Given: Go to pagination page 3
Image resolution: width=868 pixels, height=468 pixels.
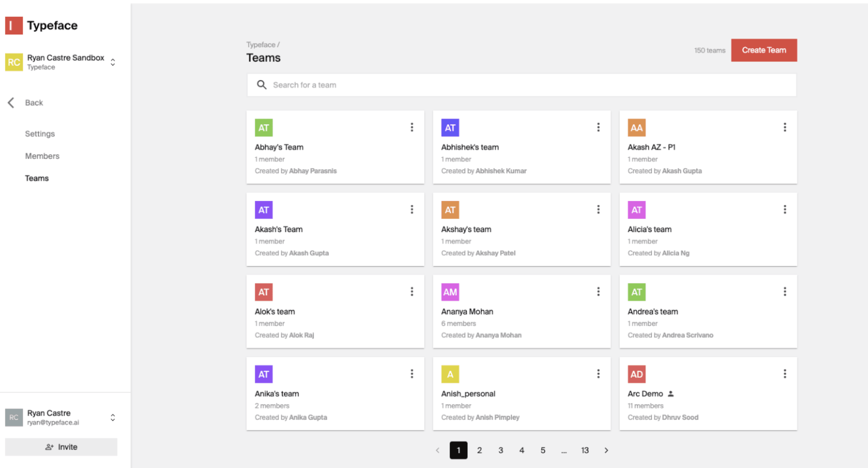Looking at the screenshot, I should pyautogui.click(x=500, y=450).
